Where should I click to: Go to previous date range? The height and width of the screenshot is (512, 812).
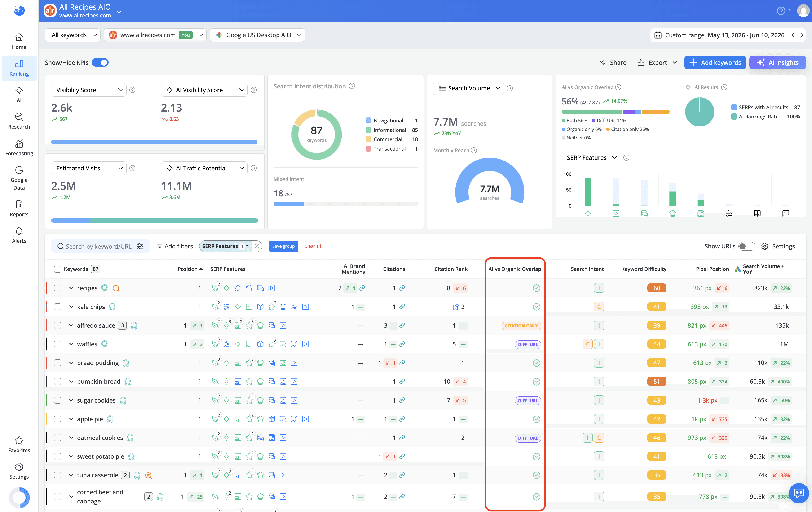point(793,35)
